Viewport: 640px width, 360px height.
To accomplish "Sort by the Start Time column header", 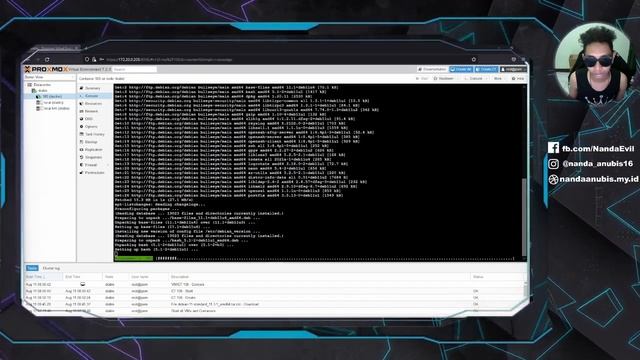I will [x=43, y=277].
